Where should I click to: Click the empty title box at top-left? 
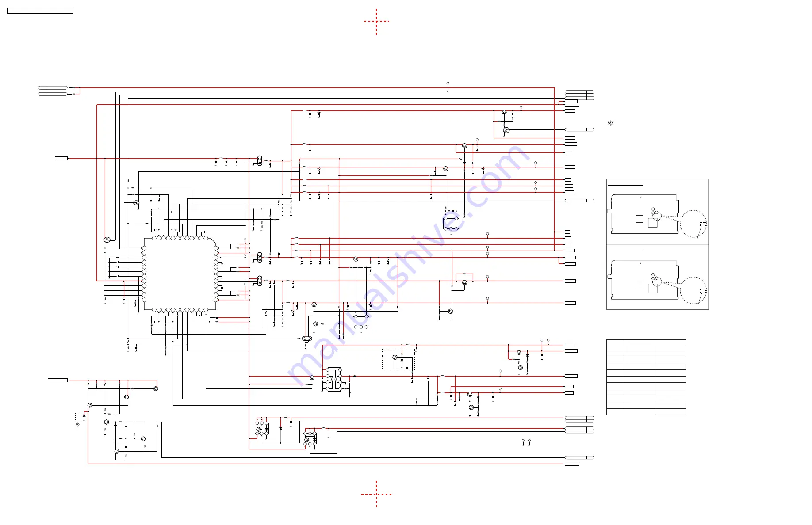[x=40, y=11]
